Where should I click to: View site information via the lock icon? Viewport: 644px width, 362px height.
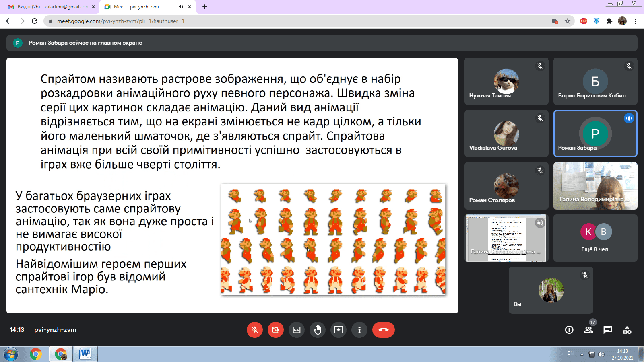pyautogui.click(x=50, y=21)
